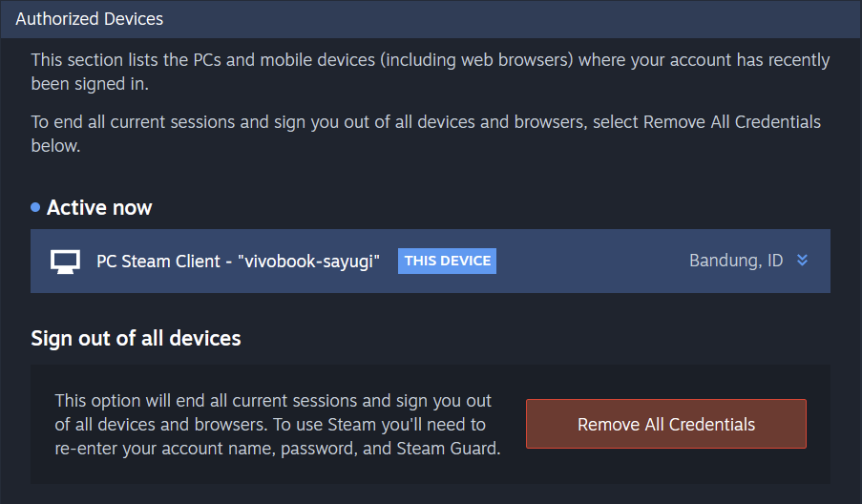Click the PC Steam Client label
This screenshot has height=504, width=862.
click(x=158, y=262)
